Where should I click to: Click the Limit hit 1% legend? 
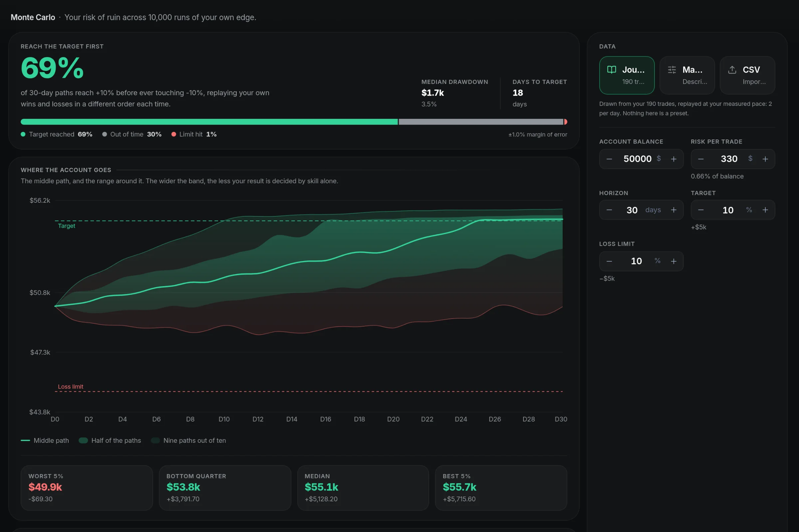pos(194,134)
